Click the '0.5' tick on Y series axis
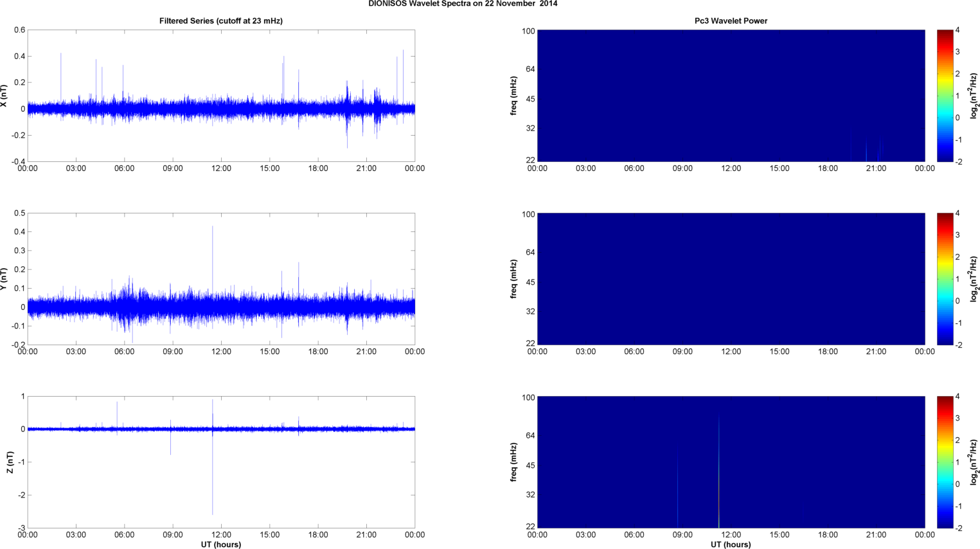 [20, 213]
